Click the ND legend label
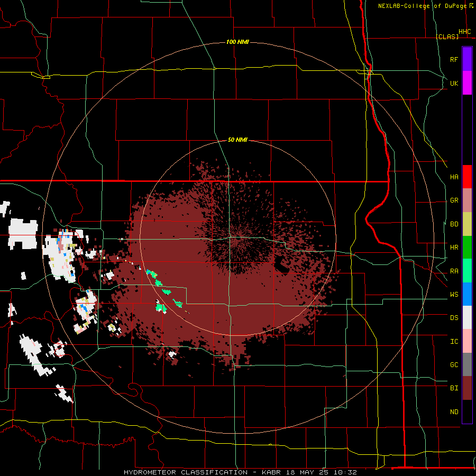476x476 pixels. (x=454, y=412)
